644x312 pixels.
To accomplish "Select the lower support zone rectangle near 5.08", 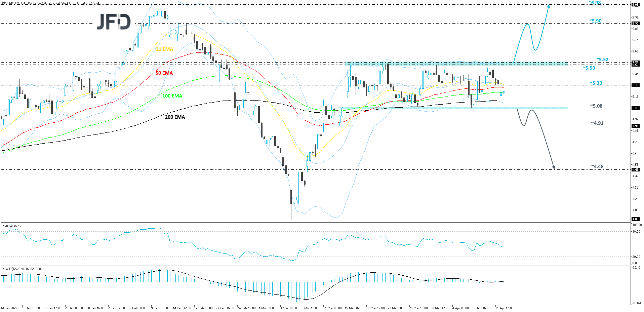I will [454, 108].
